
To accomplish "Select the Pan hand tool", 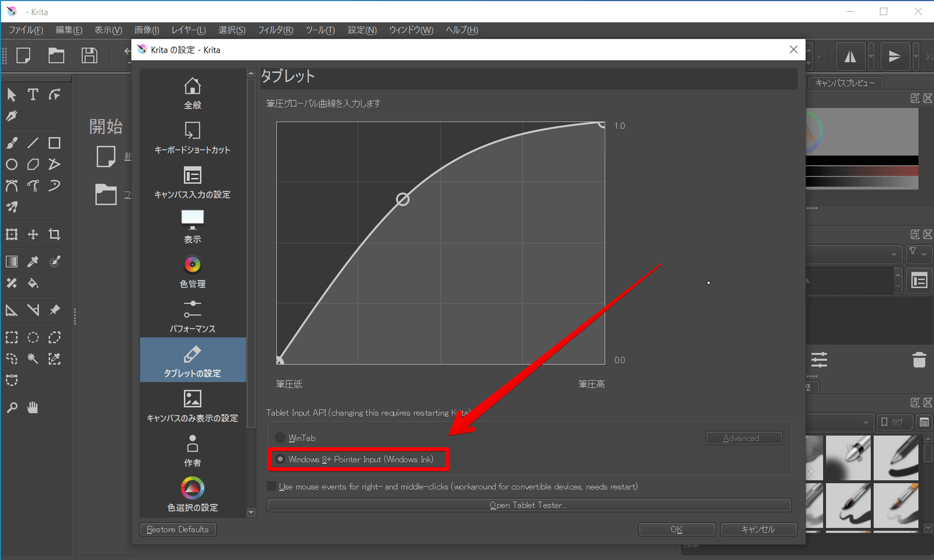I will [33, 408].
